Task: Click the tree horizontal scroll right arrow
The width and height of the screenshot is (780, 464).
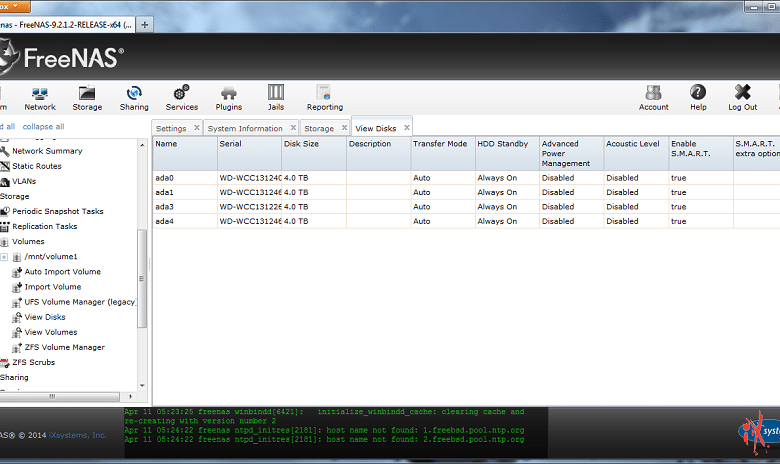Action: click(x=130, y=396)
